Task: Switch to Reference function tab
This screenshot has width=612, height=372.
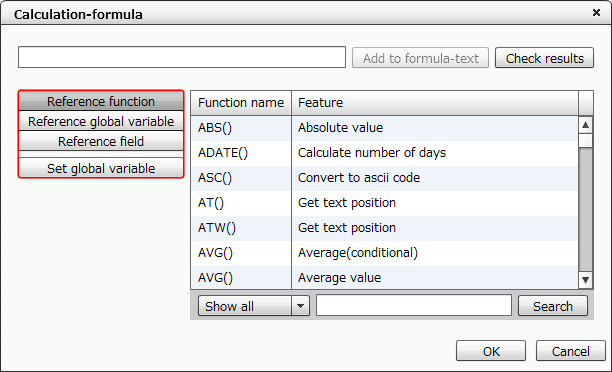Action: (x=101, y=101)
